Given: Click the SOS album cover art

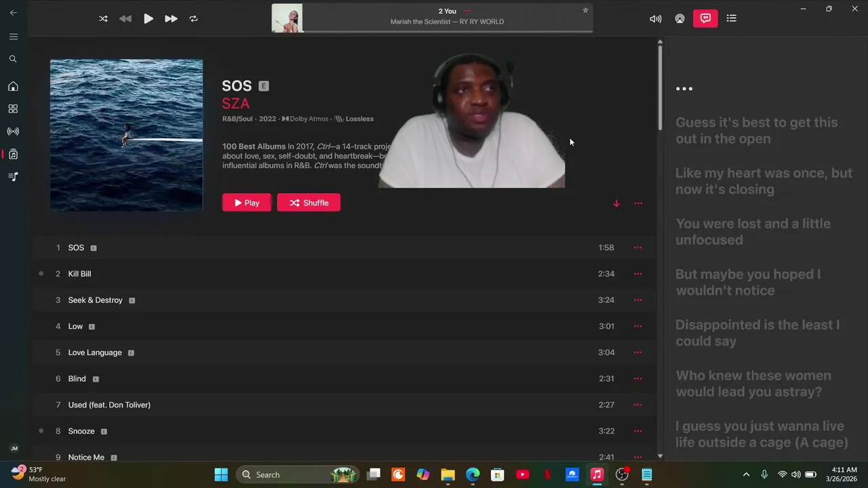Looking at the screenshot, I should (x=126, y=135).
